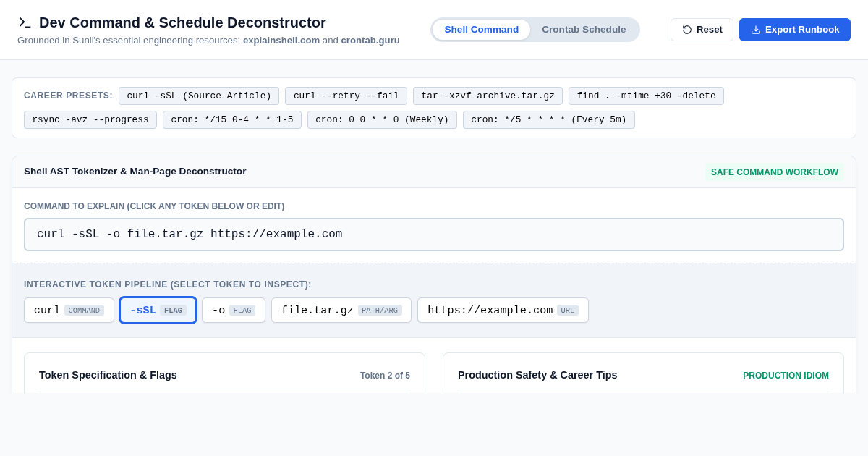The height and width of the screenshot is (456, 868).
Task: Load the curl -sSL (Source Article) preset
Action: 199,96
